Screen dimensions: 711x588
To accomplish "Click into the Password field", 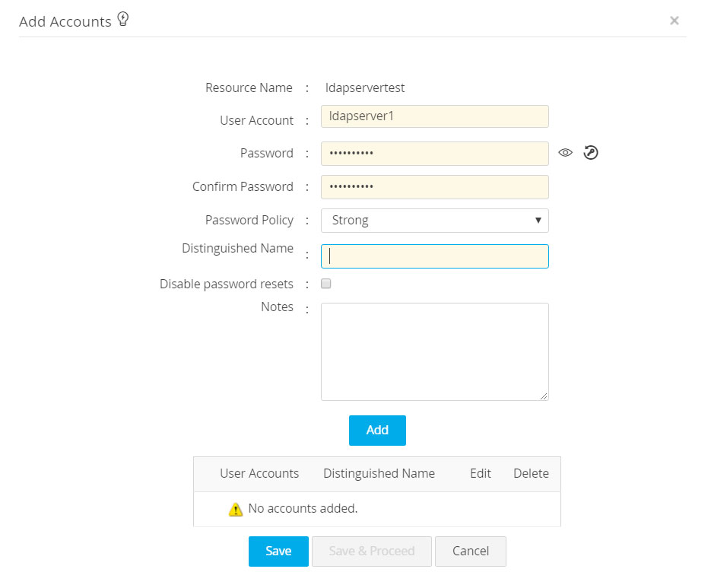I will (434, 154).
